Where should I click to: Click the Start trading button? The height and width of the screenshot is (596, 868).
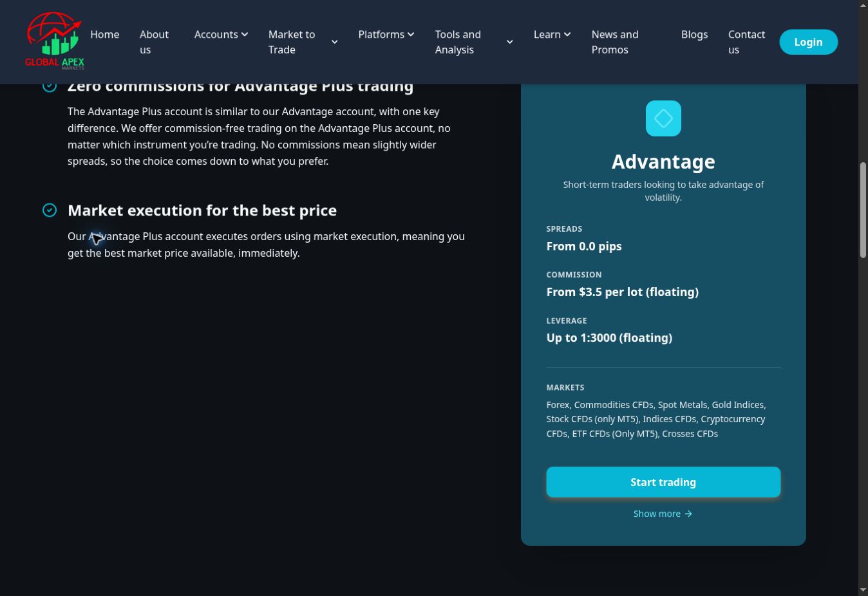click(663, 482)
